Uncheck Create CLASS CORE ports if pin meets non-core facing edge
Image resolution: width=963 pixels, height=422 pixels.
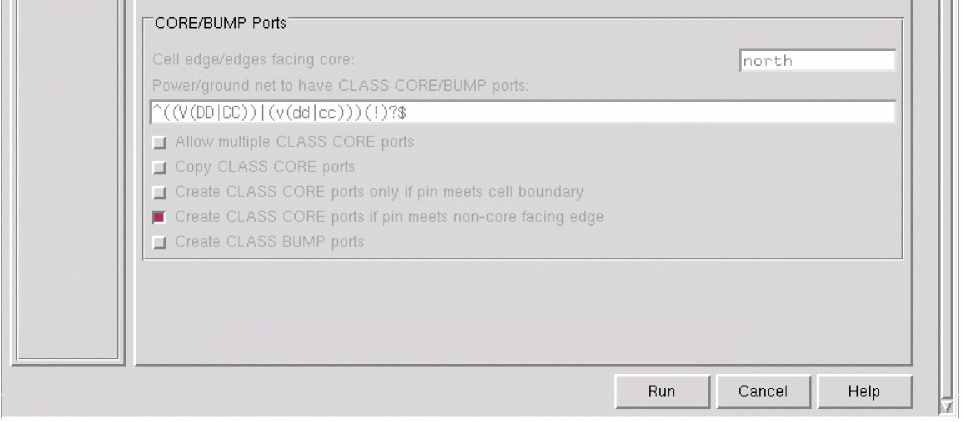point(158,216)
